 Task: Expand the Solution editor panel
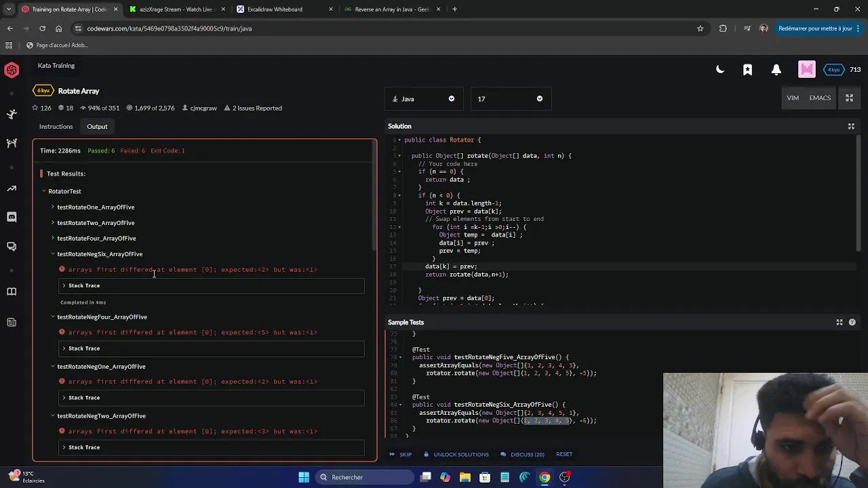851,126
